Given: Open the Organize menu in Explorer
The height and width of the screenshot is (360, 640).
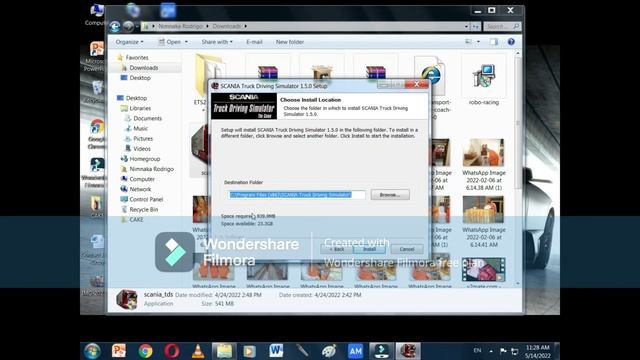Looking at the screenshot, I should coord(129,42).
